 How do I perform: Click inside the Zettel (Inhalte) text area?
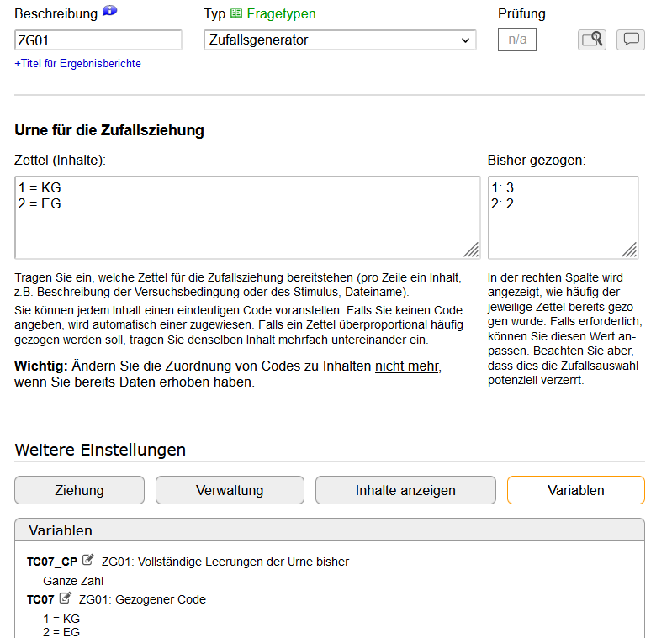coord(247,217)
